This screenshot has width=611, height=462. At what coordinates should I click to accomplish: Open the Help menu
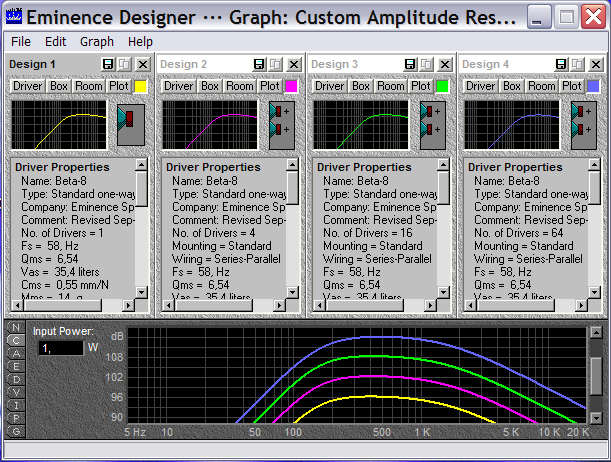(x=141, y=42)
